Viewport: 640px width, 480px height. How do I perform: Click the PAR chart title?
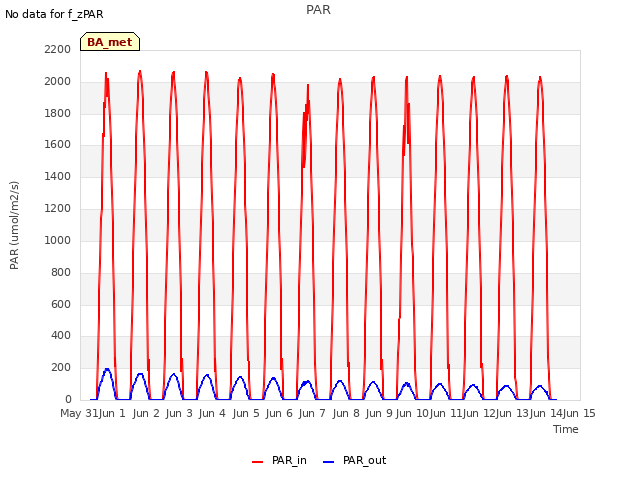tap(318, 10)
